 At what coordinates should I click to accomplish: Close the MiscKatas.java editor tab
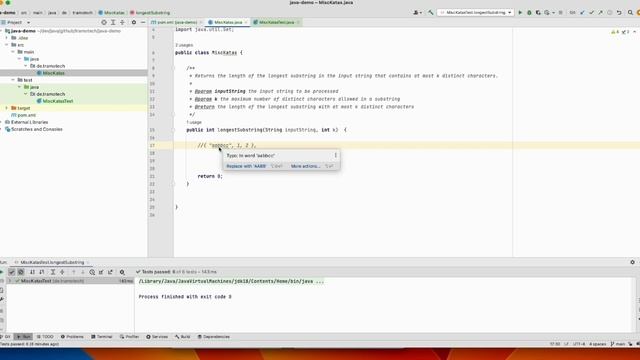(246, 22)
